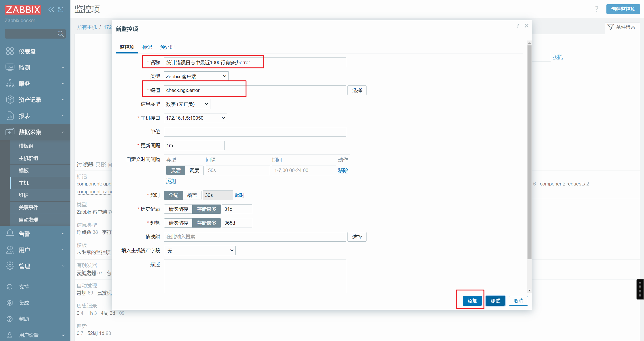Open the 主机接口 dropdown
Viewport: 644px width, 341px height.
pyautogui.click(x=195, y=118)
